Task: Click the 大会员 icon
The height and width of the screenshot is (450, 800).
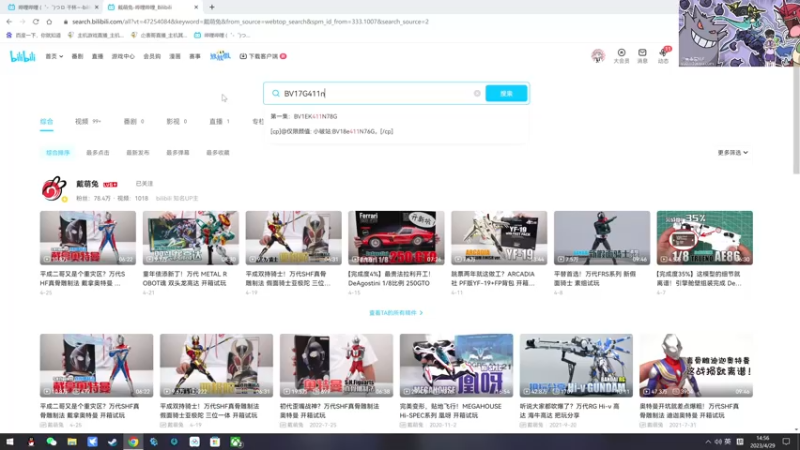Action: pyautogui.click(x=621, y=56)
